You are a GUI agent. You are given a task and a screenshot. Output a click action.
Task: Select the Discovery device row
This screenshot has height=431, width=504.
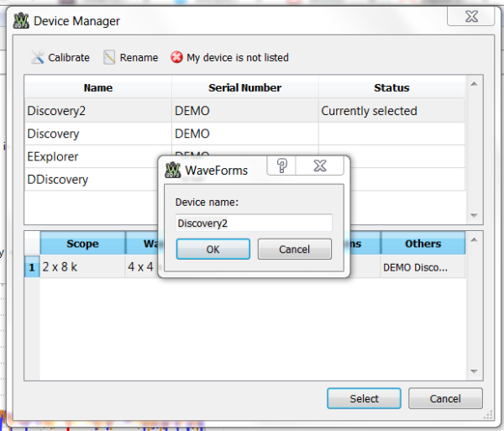click(x=245, y=134)
